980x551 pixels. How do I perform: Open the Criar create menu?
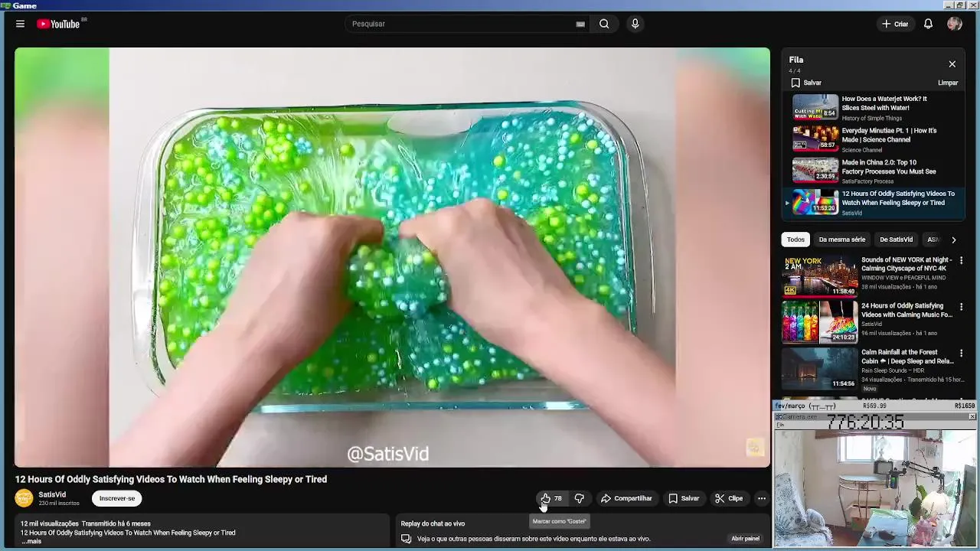[x=895, y=24]
